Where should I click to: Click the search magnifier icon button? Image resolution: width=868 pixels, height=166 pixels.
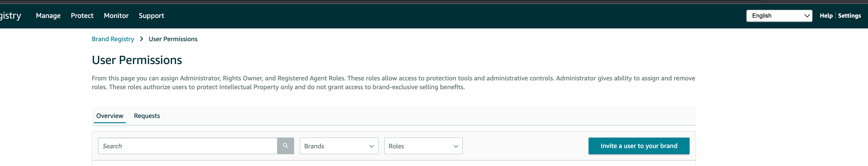coord(285,146)
